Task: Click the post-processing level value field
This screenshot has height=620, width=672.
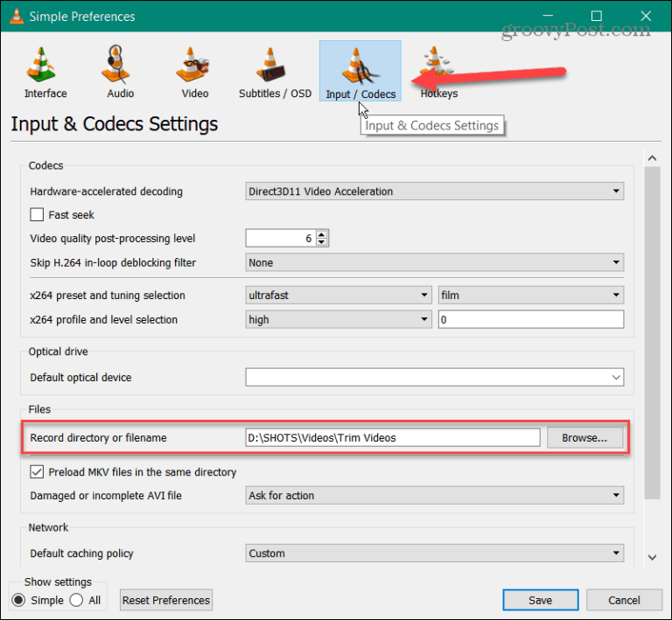Action: [x=281, y=238]
